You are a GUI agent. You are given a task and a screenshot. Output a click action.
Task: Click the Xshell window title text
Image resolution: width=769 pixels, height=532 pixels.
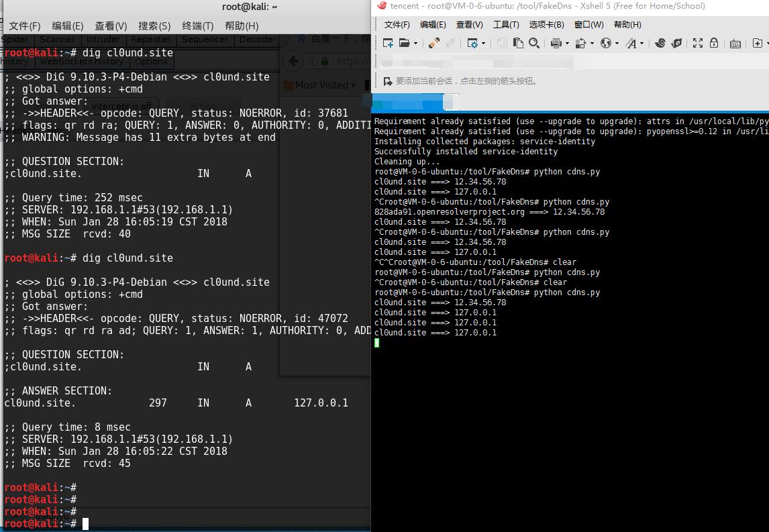(x=548, y=6)
